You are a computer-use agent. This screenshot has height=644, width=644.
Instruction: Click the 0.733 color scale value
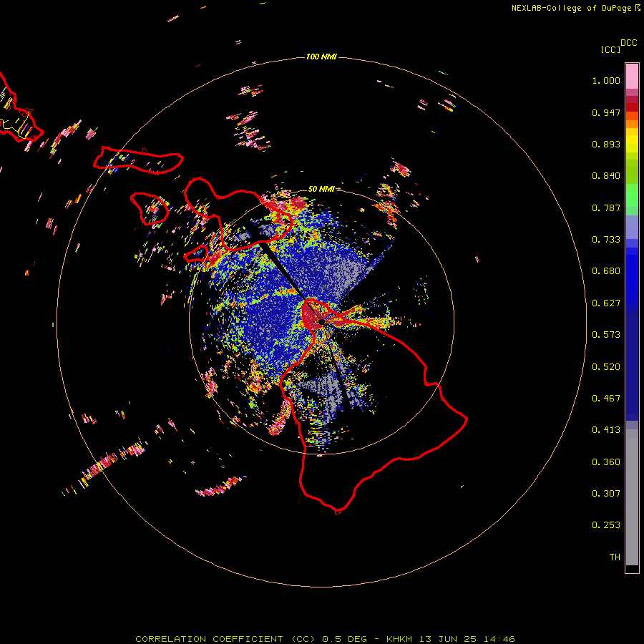606,240
